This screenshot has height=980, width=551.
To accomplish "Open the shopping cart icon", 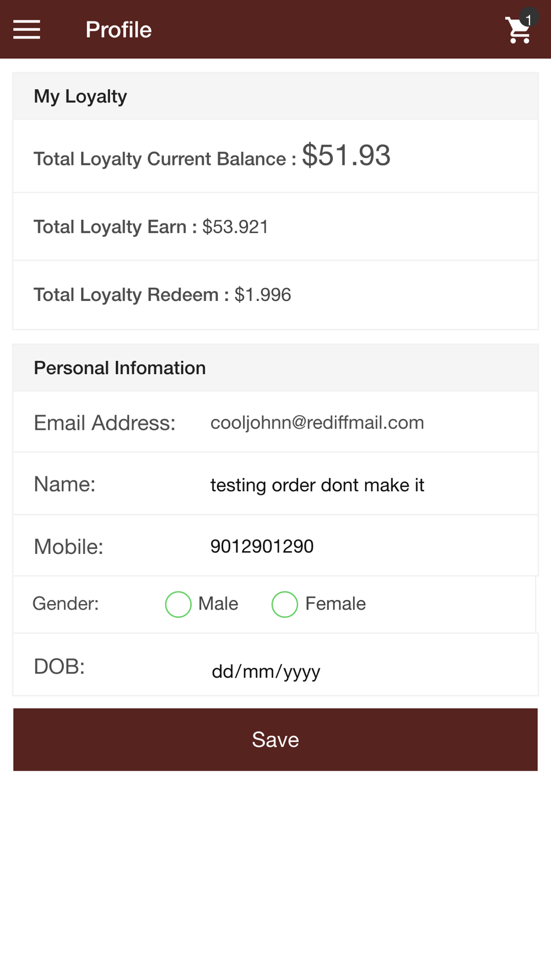I will (518, 31).
